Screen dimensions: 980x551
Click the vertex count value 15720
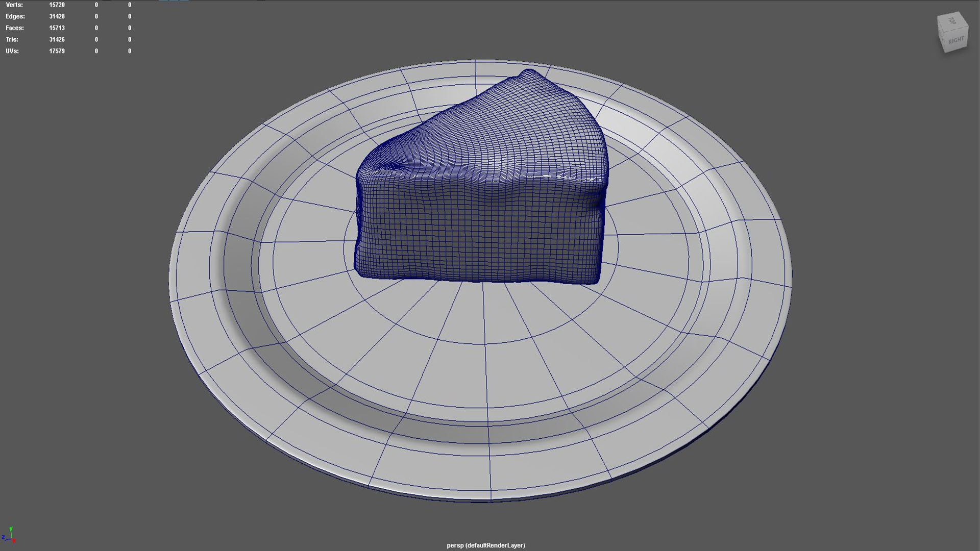tap(57, 5)
